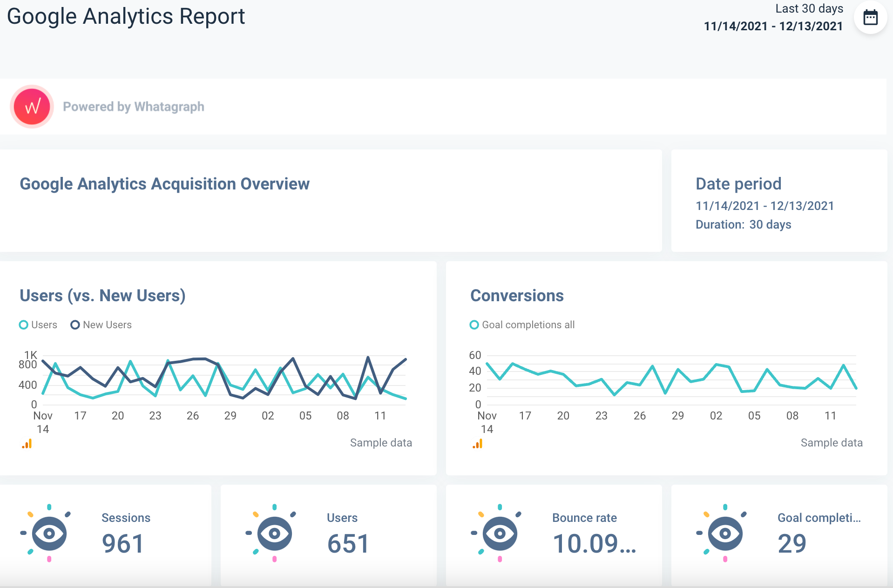
Task: Open the Last 30 days date range selector
Action: [809, 8]
